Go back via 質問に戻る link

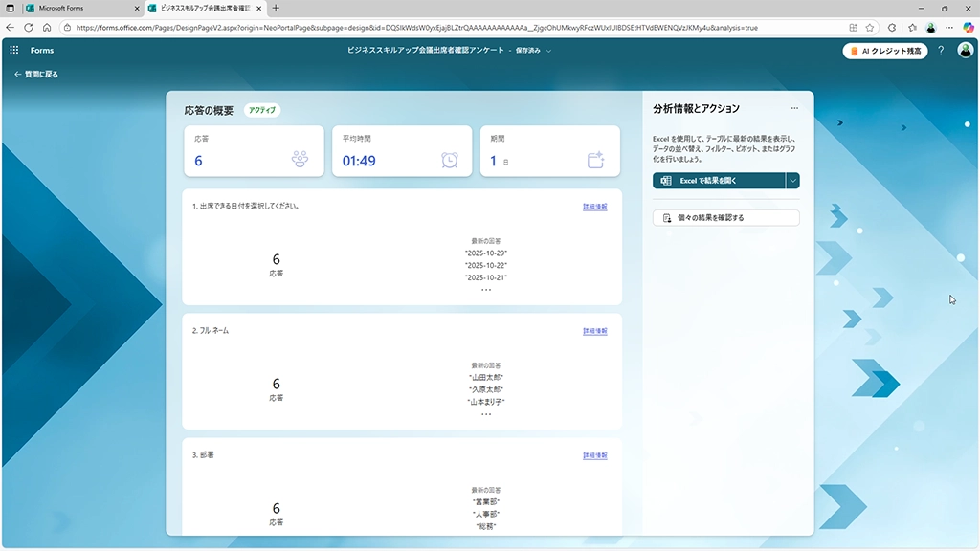[x=36, y=74]
